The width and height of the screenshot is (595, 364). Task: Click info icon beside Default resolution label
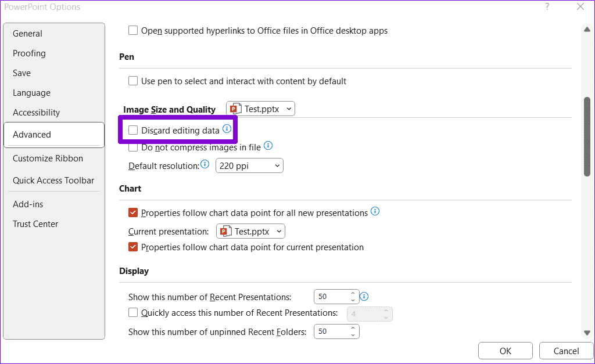click(x=205, y=165)
